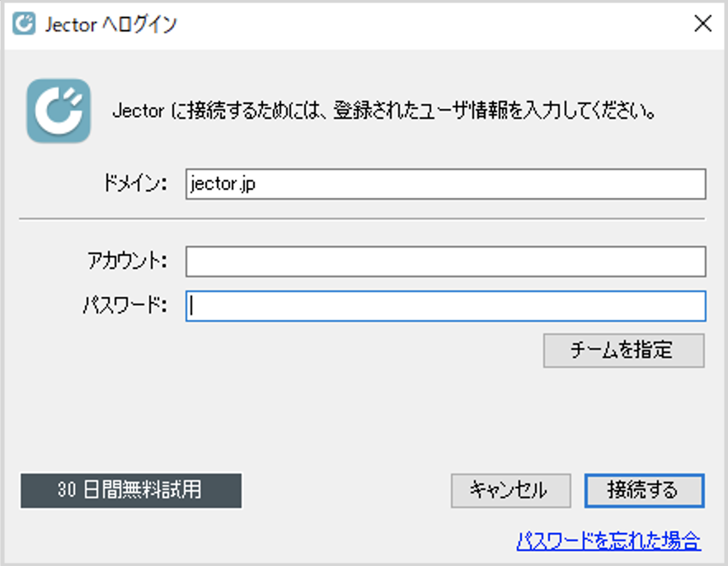Viewport: 728px width, 566px height.
Task: Click the ドメイン: label
Action: pyautogui.click(x=134, y=183)
